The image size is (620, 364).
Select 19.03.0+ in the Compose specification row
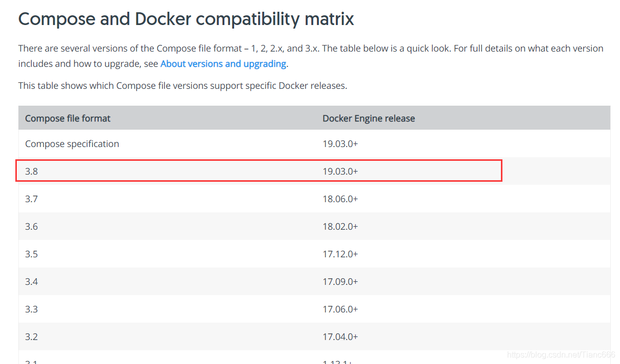[x=340, y=144]
